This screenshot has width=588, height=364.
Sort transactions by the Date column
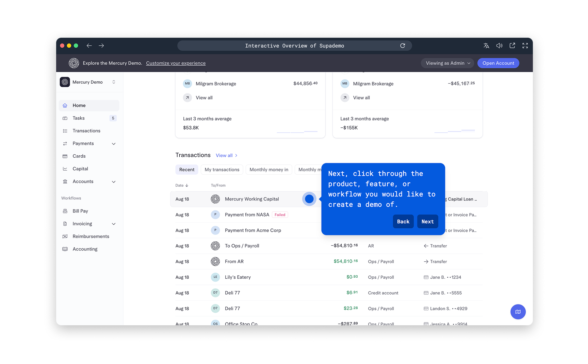(182, 186)
